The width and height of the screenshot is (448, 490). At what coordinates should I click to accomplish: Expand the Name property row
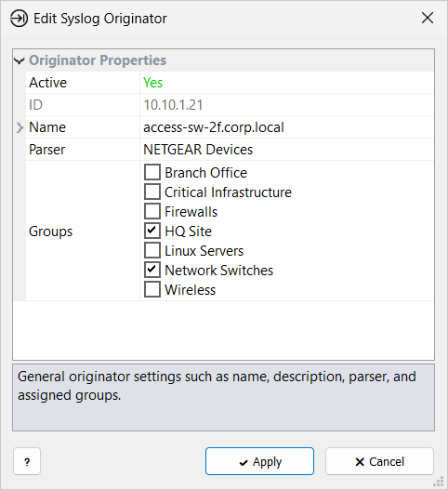[x=20, y=127]
